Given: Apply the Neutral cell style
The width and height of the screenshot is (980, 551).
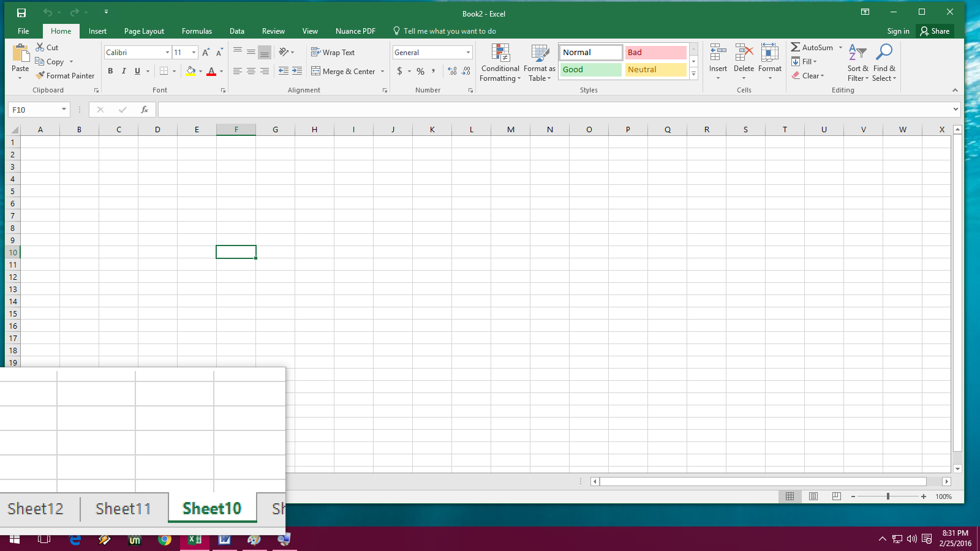Looking at the screenshot, I should [655, 69].
